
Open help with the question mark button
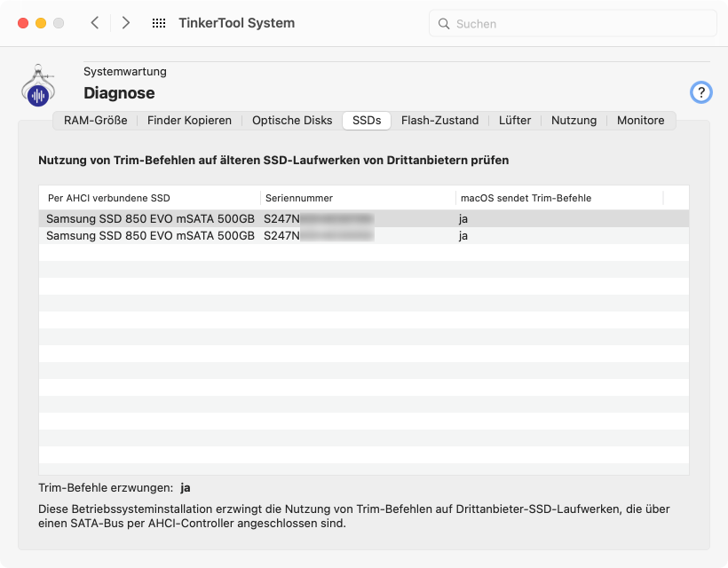pyautogui.click(x=700, y=92)
